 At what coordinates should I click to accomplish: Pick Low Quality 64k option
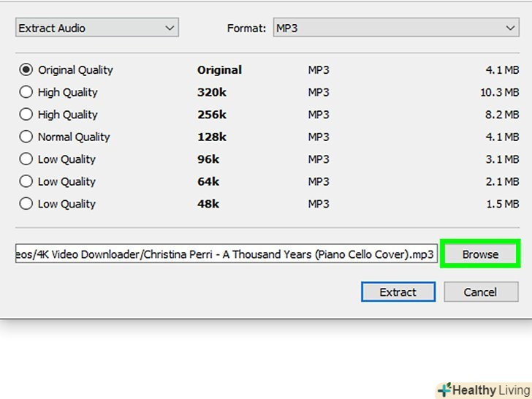pos(26,181)
